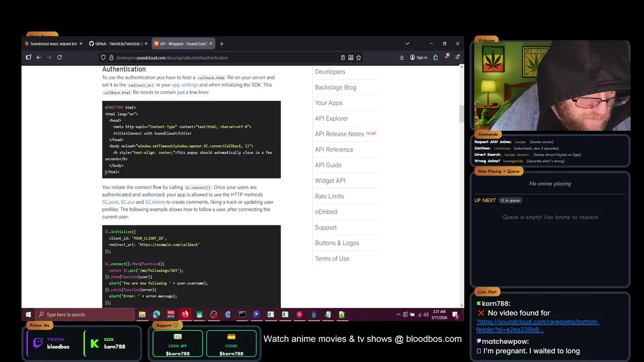Open Rate Limits link
The width and height of the screenshot is (644, 362).
[x=330, y=197]
